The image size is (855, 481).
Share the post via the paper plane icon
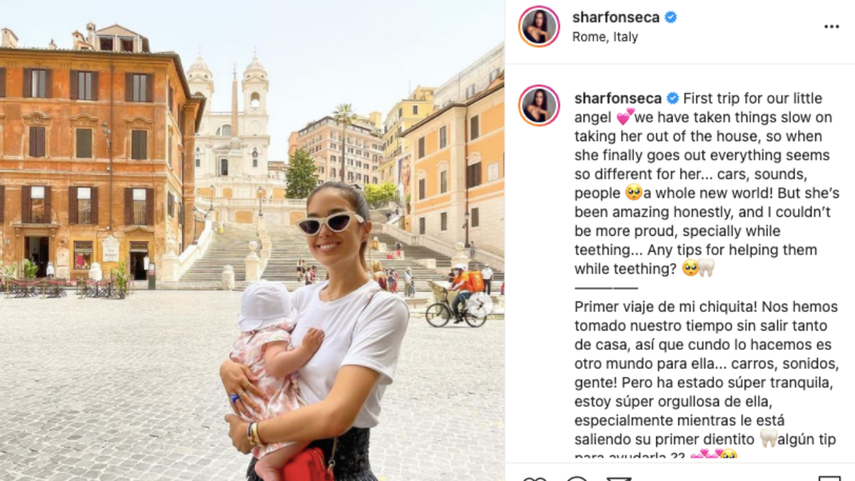tap(619, 478)
